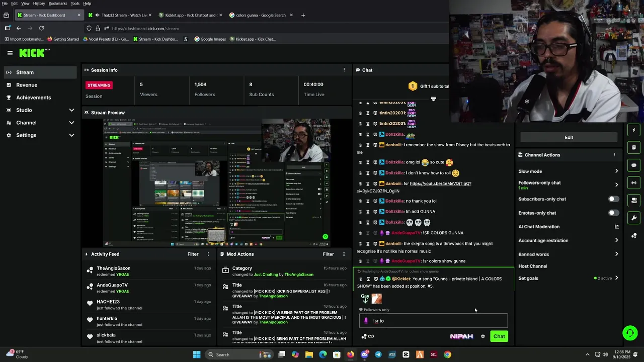This screenshot has height=362, width=644.
Task: Open the system tray overflow arrow
Action: pos(588,354)
